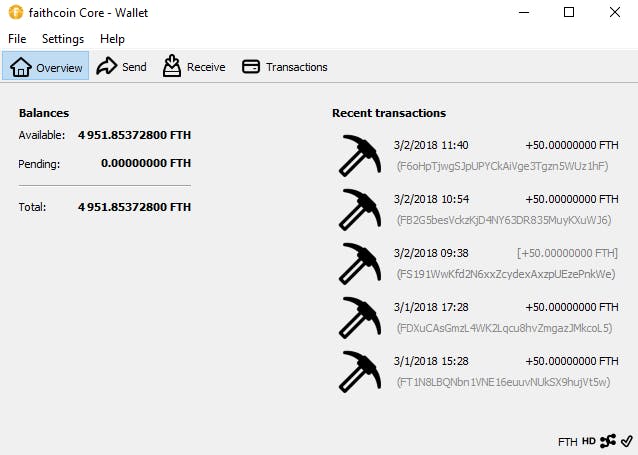
Task: Open the Receive tab
Action: point(194,66)
